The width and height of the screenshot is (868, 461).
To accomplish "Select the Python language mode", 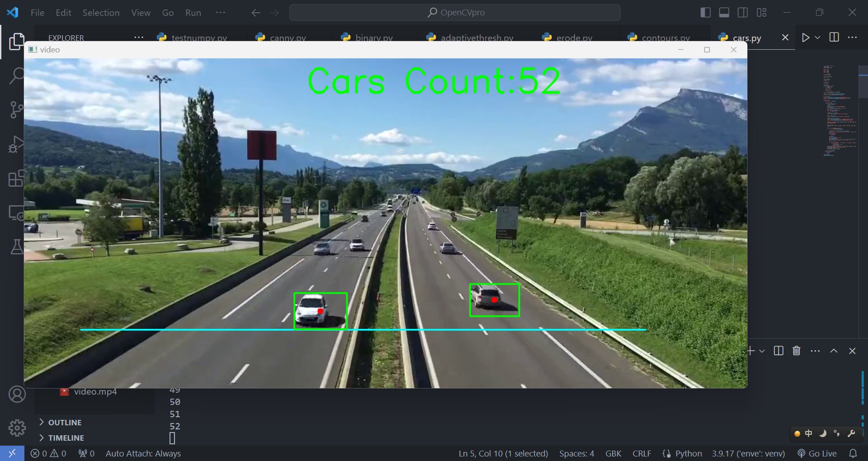I will (x=689, y=453).
